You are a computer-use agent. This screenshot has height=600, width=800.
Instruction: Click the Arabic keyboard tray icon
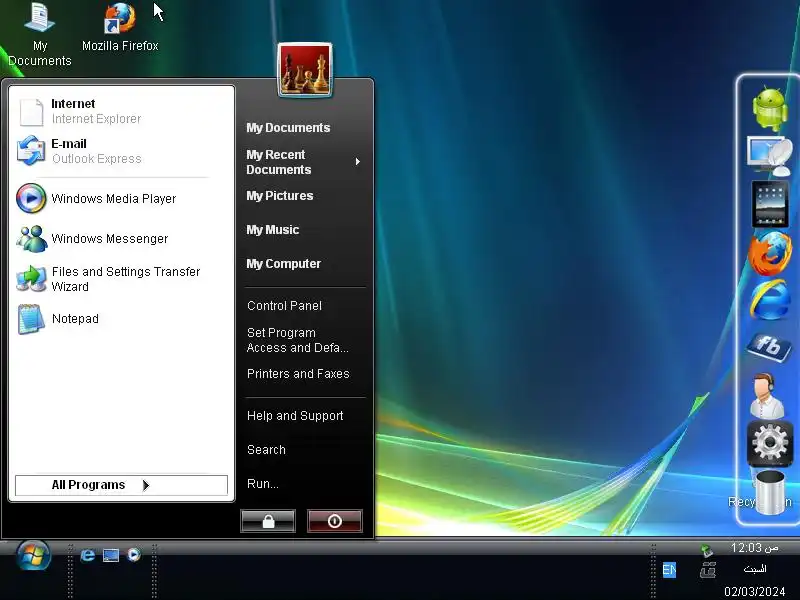708,569
